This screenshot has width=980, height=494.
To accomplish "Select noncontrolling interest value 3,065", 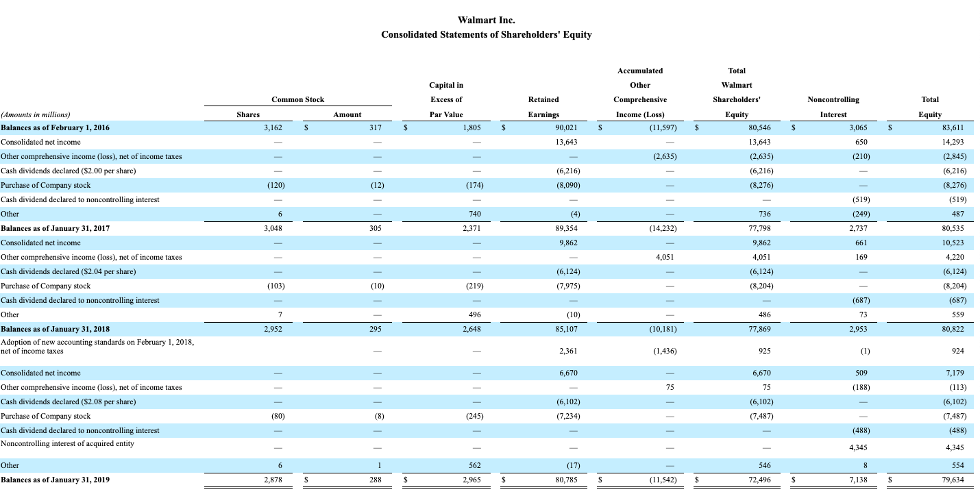I will pos(857,127).
